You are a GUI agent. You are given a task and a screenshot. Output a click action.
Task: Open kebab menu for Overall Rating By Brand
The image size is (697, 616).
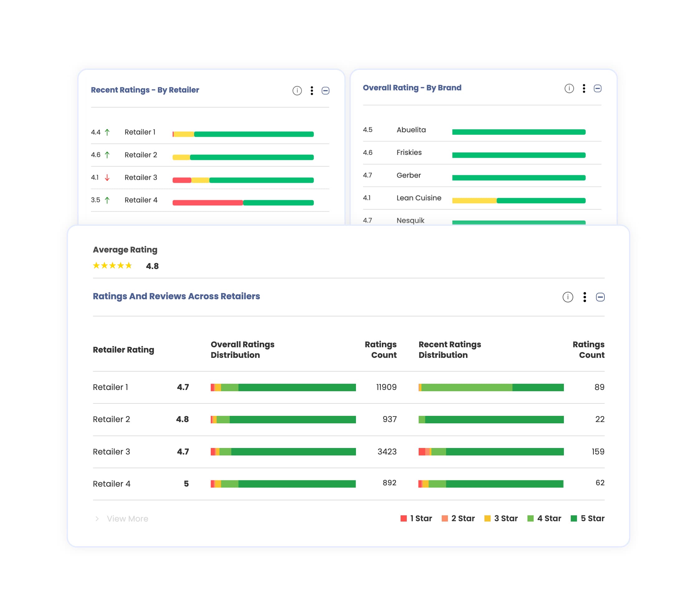584,89
